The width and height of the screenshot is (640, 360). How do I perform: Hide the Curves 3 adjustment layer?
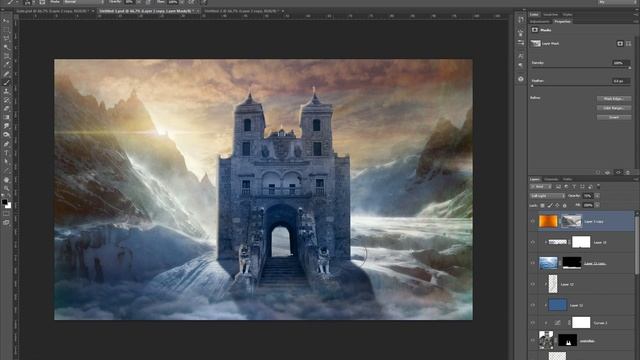point(533,323)
